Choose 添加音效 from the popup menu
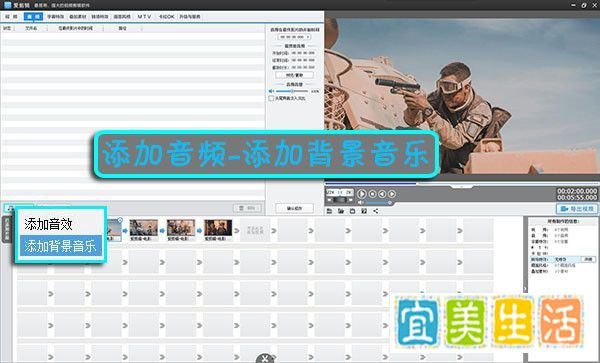Viewport: 600px width, 363px height. coord(48,224)
